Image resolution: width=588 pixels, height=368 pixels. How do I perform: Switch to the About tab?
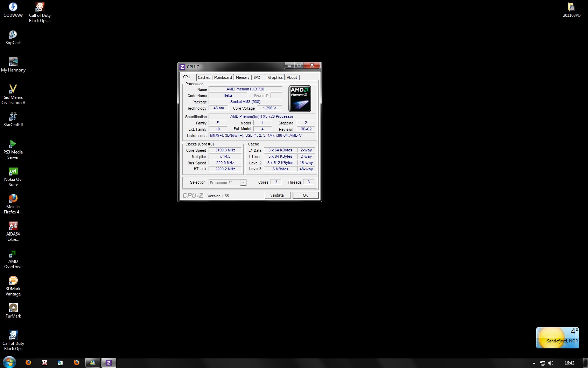(x=292, y=77)
